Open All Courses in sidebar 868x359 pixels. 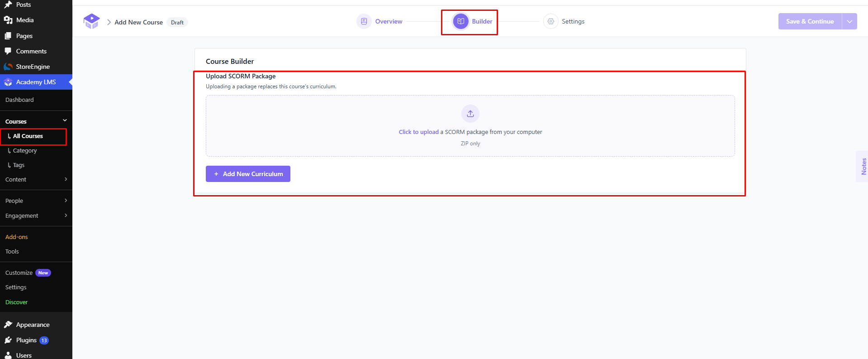(x=28, y=136)
